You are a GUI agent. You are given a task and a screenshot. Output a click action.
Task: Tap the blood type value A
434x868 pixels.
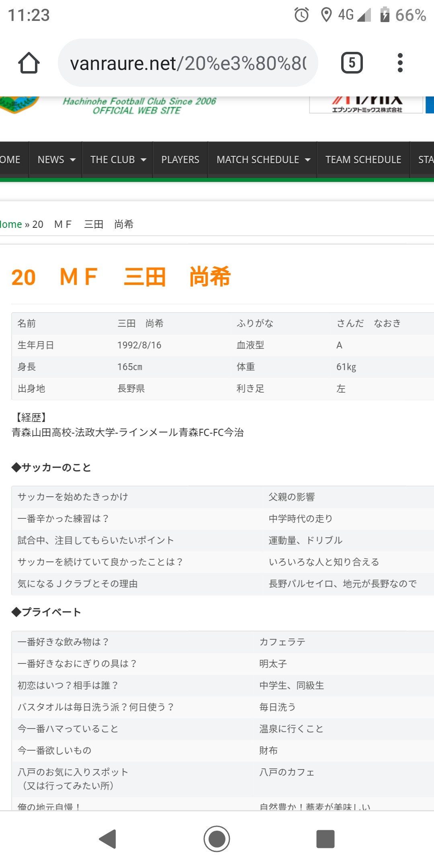click(x=339, y=345)
